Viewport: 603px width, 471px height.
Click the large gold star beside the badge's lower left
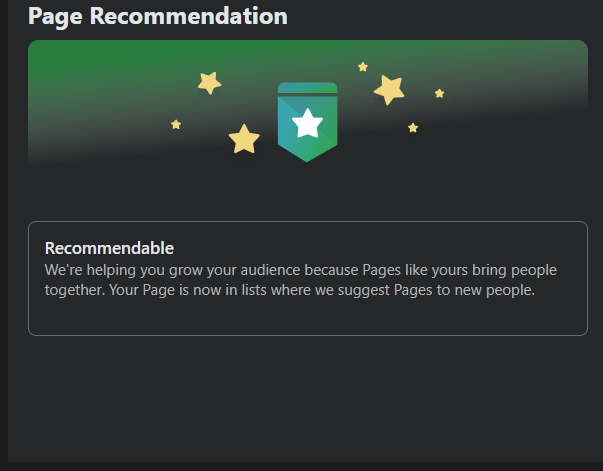coord(244,139)
